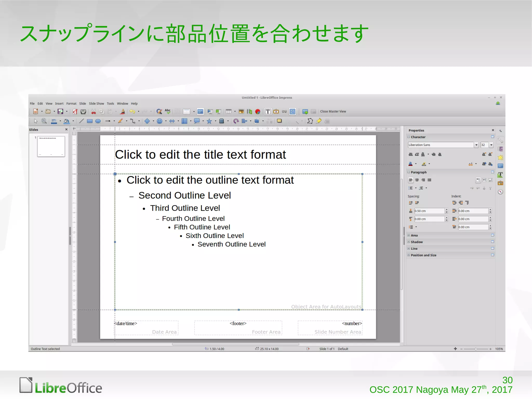This screenshot has width=532, height=399.
Task: Toggle center paragraph alignment
Action: pos(417,180)
